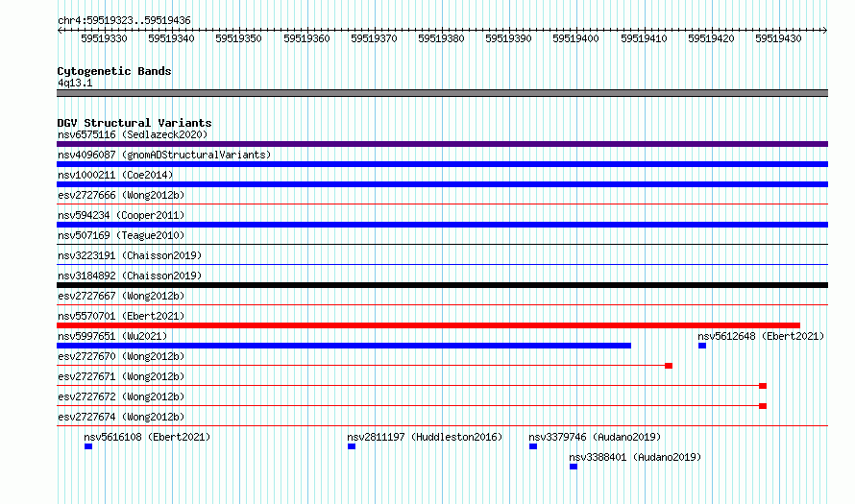The width and height of the screenshot is (855, 504).
Task: Click nsv3184892 (Chaisson2019) variant label
Action: (130, 276)
